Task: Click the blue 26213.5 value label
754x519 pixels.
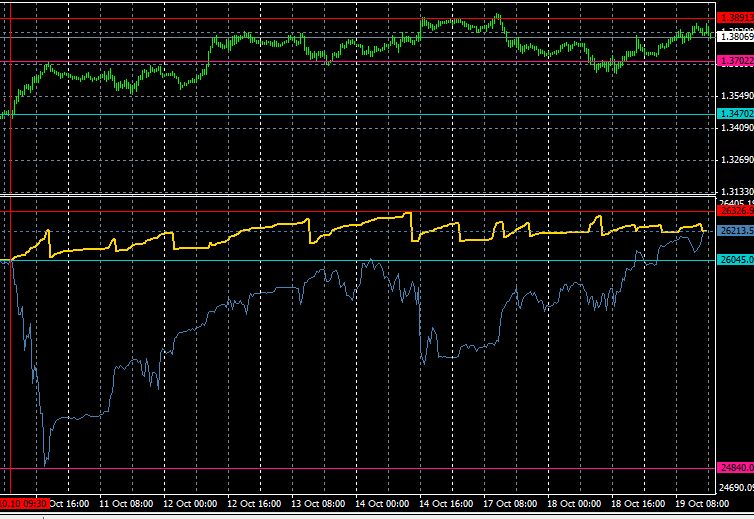Action: pos(735,231)
